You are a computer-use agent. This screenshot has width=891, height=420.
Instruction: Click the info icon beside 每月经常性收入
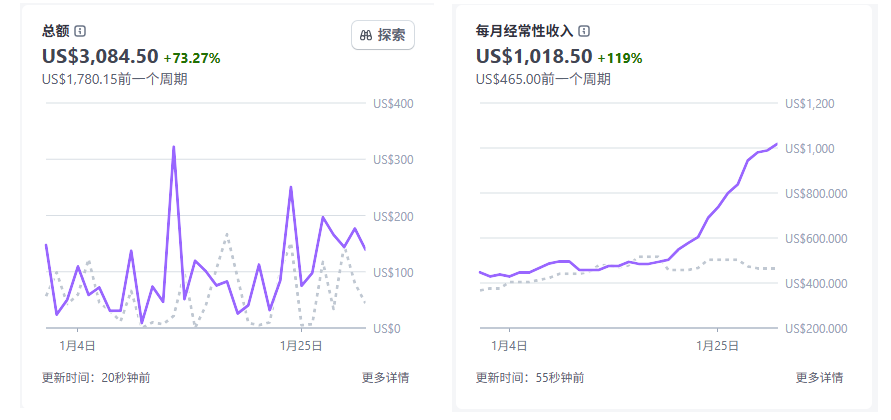click(584, 31)
